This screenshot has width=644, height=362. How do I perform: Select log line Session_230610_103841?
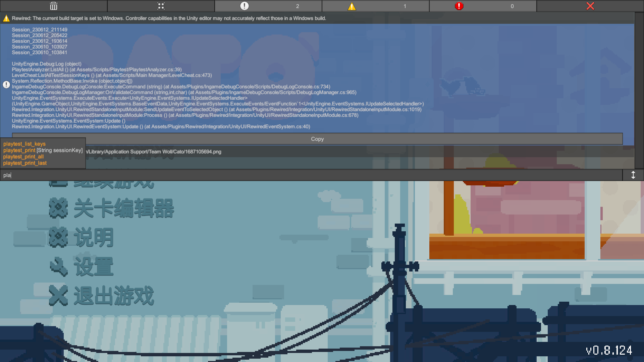coord(40,53)
